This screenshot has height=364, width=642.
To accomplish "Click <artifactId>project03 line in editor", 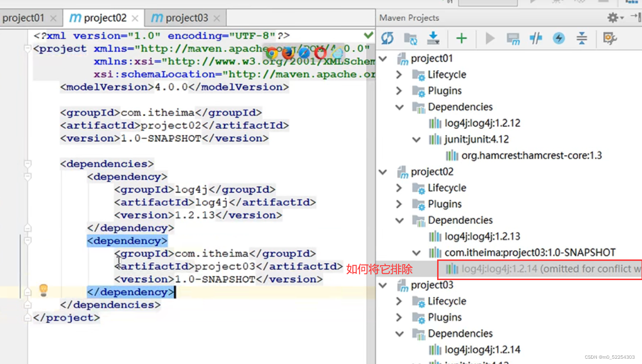I will click(x=228, y=267).
